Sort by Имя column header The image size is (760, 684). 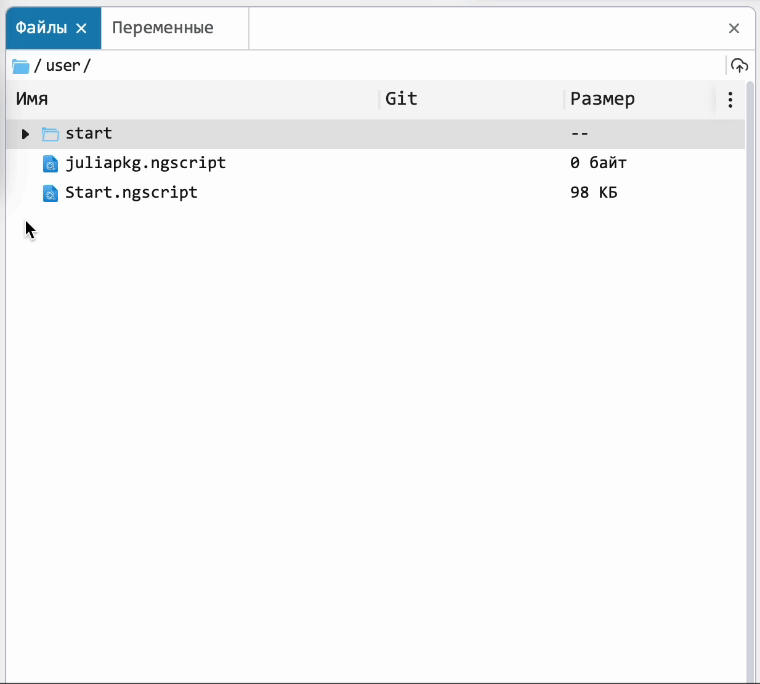pyautogui.click(x=32, y=99)
